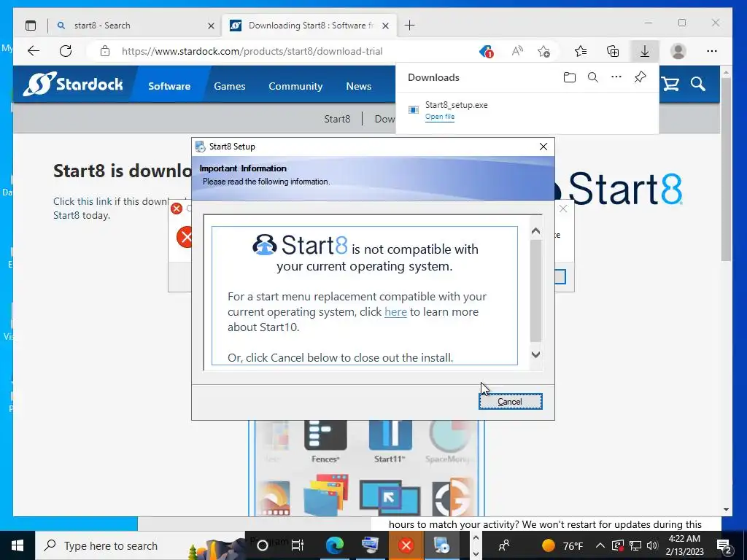Open more options in Downloads panel
747x560 pixels.
(616, 77)
